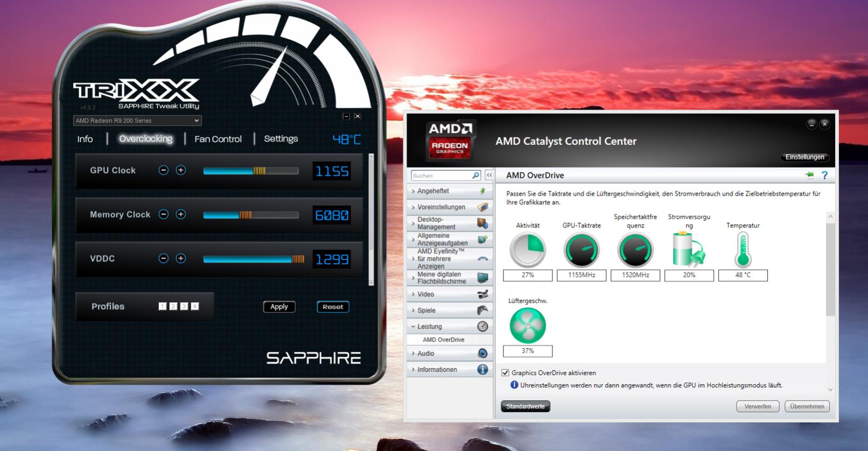
Task: Load profile slot 3
Action: coord(184,307)
